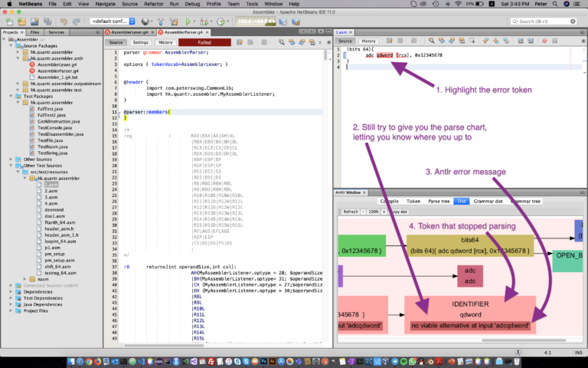Screen dimensions: 588x368
Task: Click the find selection magnifier in parser editor
Action: click(x=281, y=42)
